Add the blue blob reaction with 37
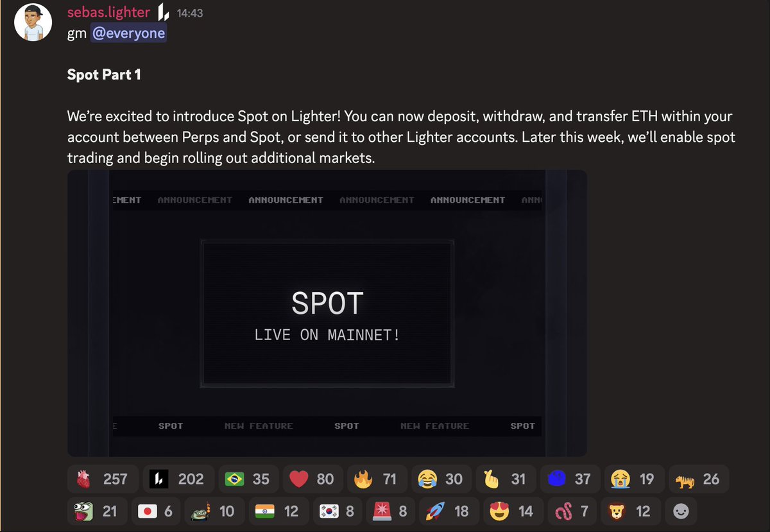This screenshot has height=532, width=770. tap(569, 479)
